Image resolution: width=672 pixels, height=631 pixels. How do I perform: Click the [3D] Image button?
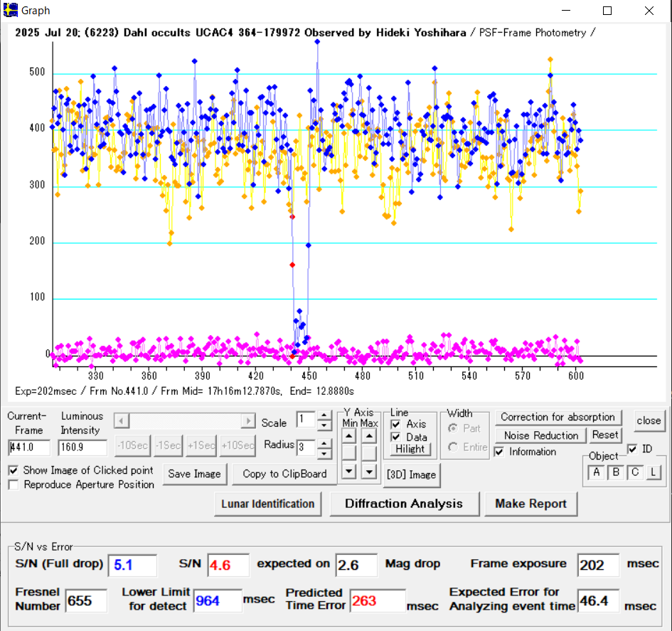click(x=410, y=475)
